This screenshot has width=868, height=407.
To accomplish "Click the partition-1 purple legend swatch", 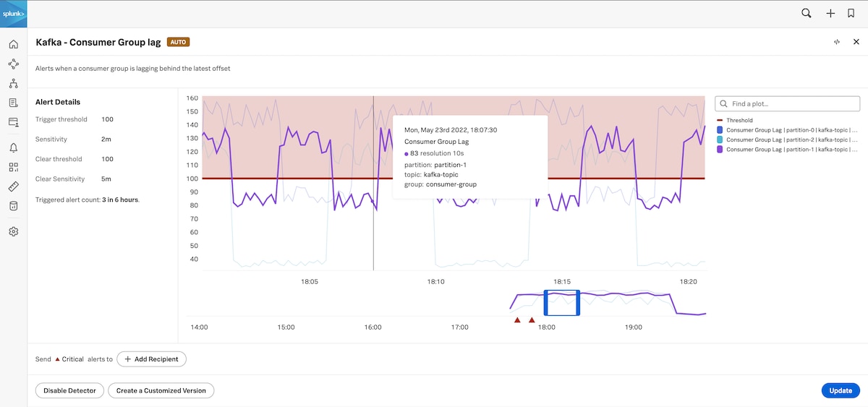I will [720, 149].
